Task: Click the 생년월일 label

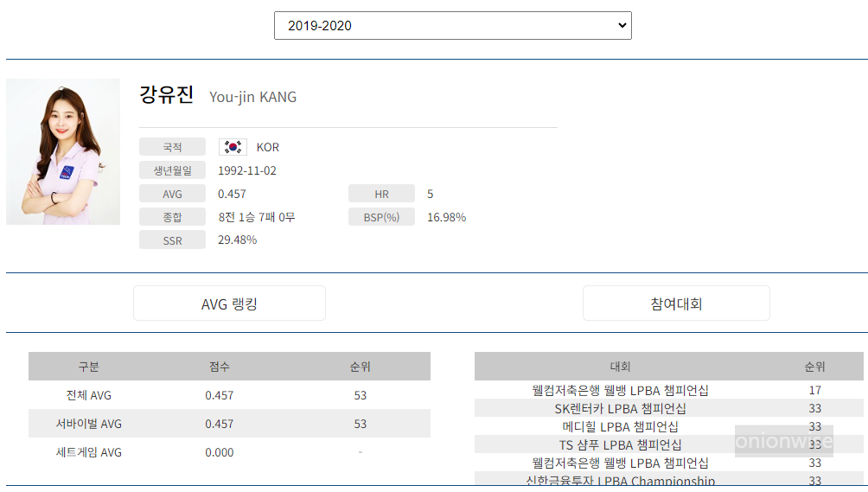Action: [x=172, y=169]
